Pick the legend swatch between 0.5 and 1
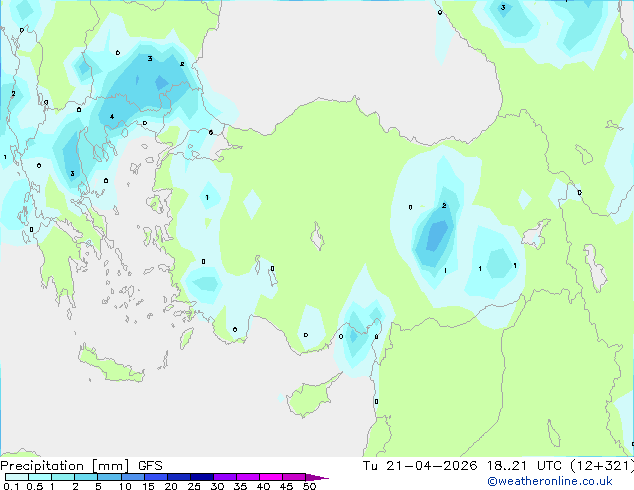The height and width of the screenshot is (490, 634). (x=40, y=477)
